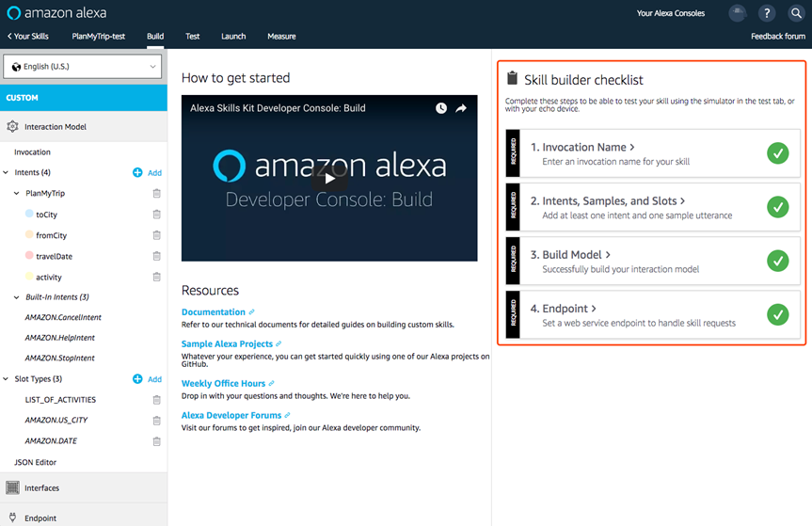The height and width of the screenshot is (526, 812).
Task: Select the AMAZON.DATE slot type
Action: 51,441
